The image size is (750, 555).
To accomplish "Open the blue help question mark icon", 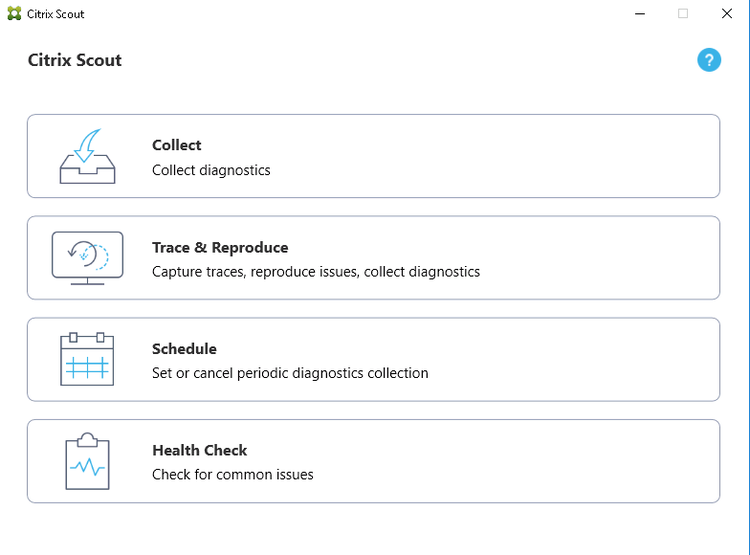I will click(709, 60).
